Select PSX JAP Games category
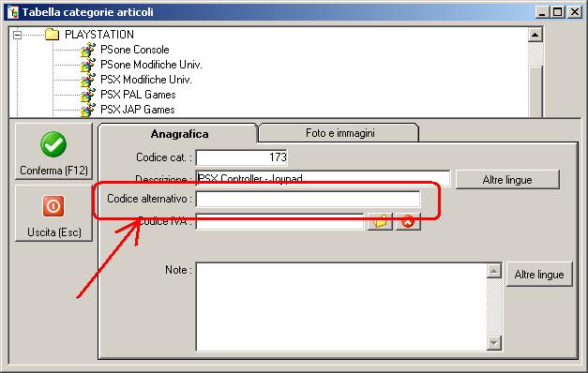 coord(138,110)
